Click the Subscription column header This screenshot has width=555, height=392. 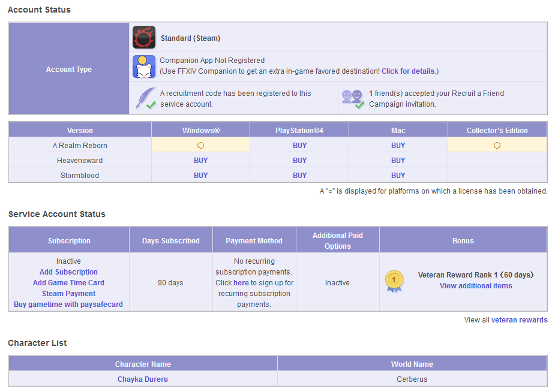[x=69, y=241]
